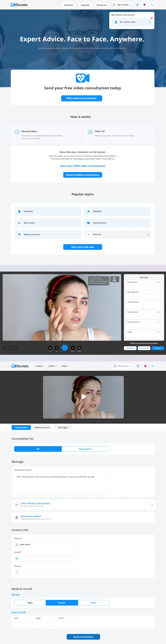Open the Document upload file icon
The image size is (166, 644).
(17, 517)
